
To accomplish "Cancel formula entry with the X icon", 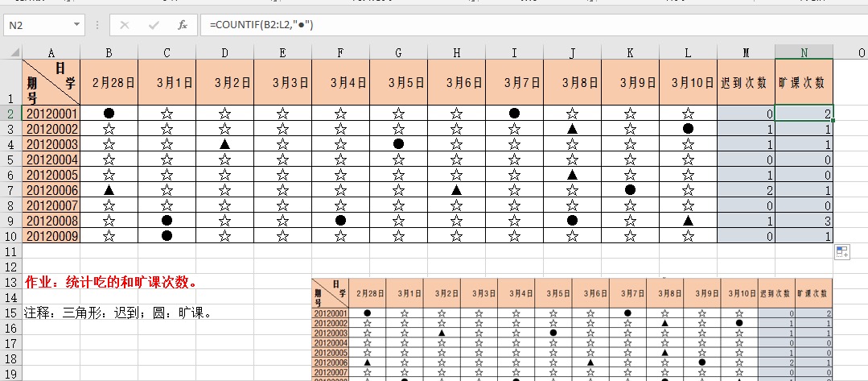I will (x=125, y=25).
